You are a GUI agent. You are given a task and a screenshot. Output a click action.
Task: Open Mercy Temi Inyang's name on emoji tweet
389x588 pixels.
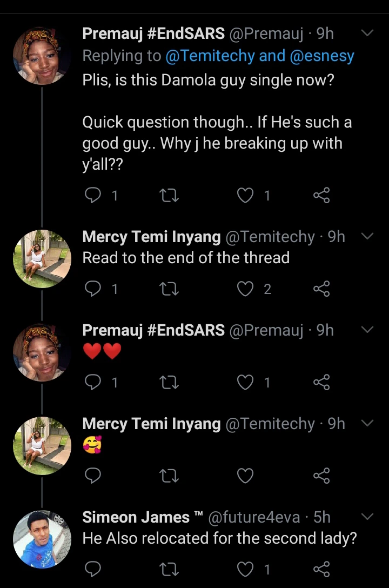151,424
